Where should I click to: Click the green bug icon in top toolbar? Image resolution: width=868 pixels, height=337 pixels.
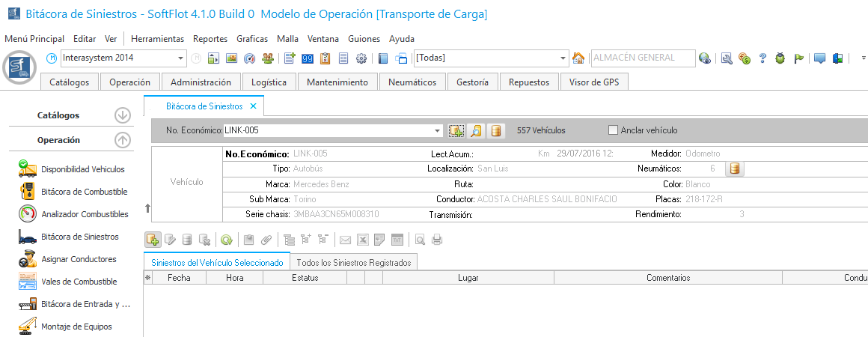pyautogui.click(x=780, y=58)
